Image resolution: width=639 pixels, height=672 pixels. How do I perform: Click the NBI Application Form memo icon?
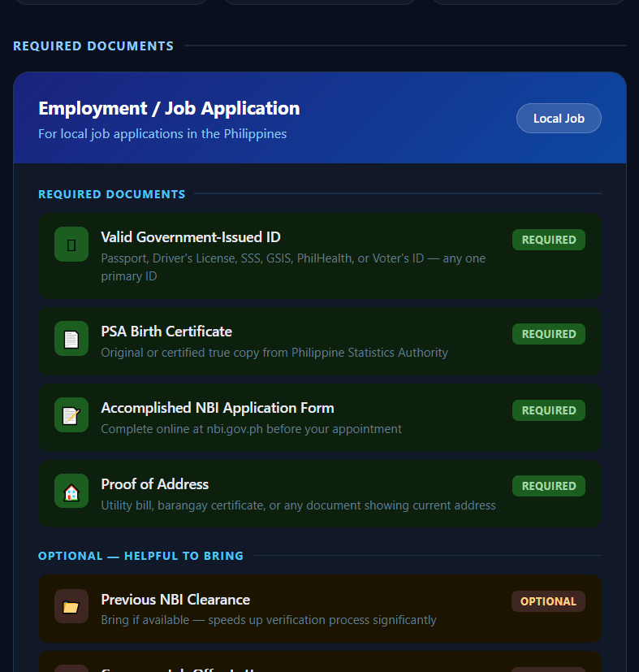click(x=71, y=415)
